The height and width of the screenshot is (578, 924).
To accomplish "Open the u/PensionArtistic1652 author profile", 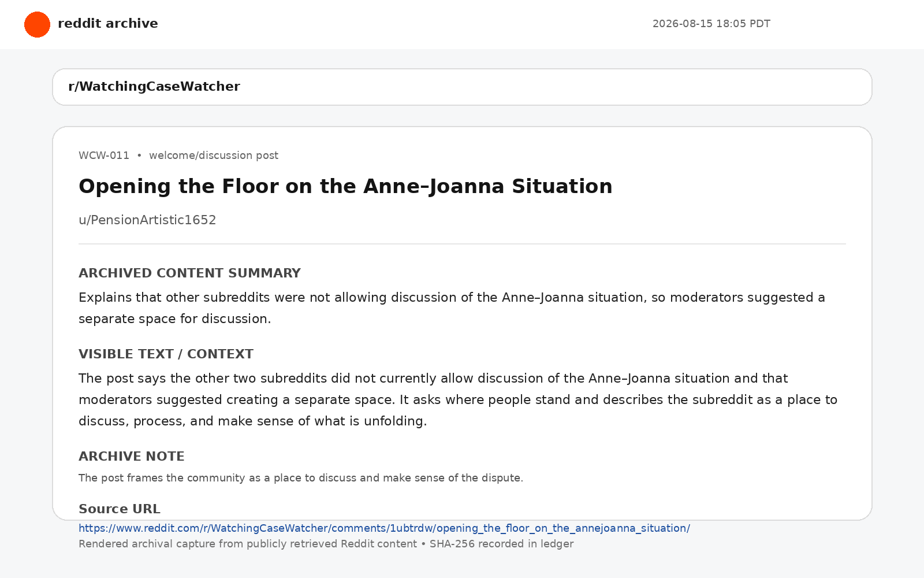I will [x=147, y=220].
